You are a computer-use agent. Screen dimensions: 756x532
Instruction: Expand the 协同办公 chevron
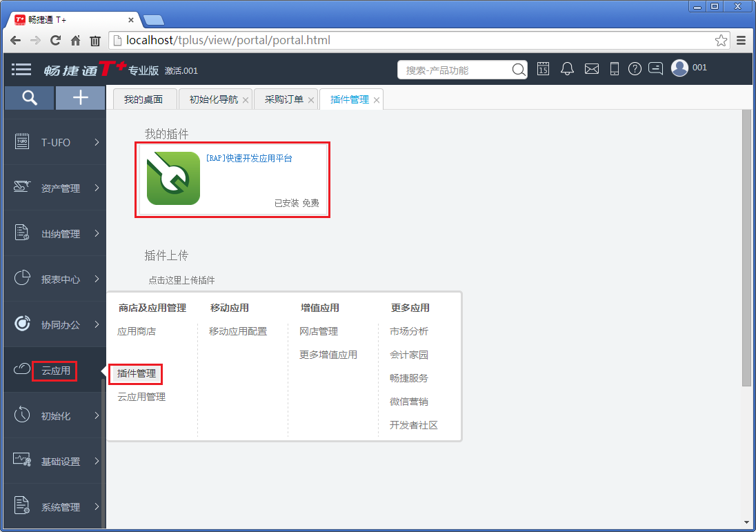(97, 324)
